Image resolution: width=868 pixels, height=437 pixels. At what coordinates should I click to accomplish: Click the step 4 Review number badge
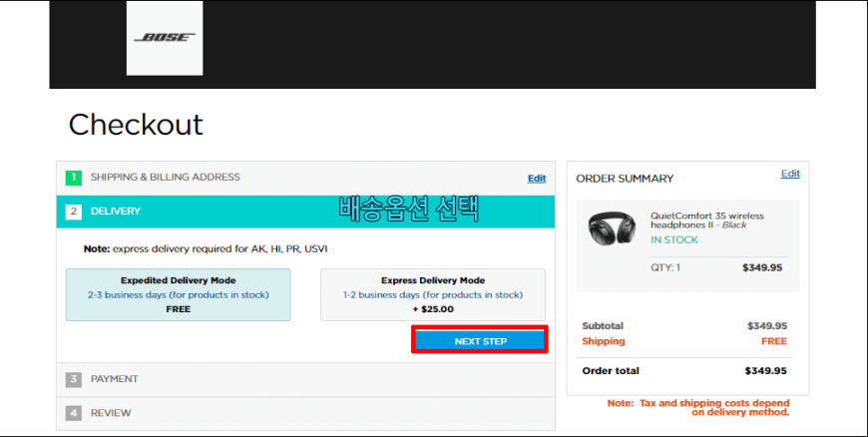click(x=73, y=413)
